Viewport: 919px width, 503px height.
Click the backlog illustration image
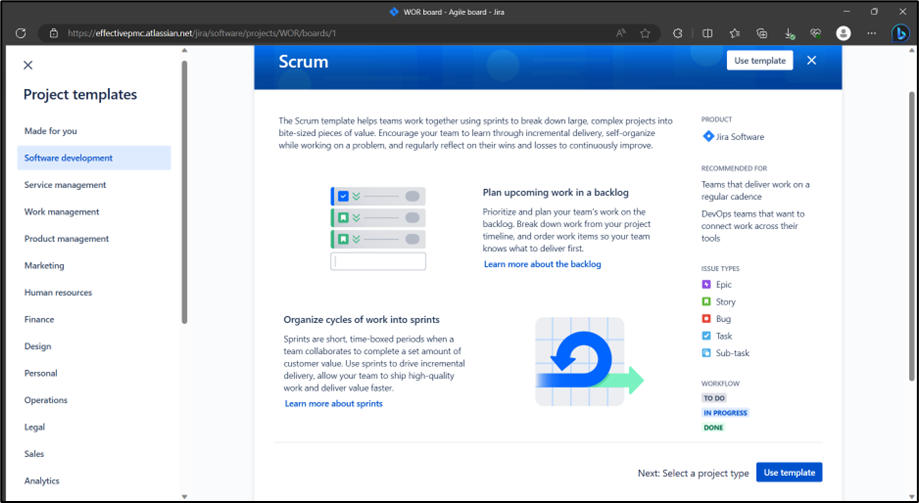point(378,228)
